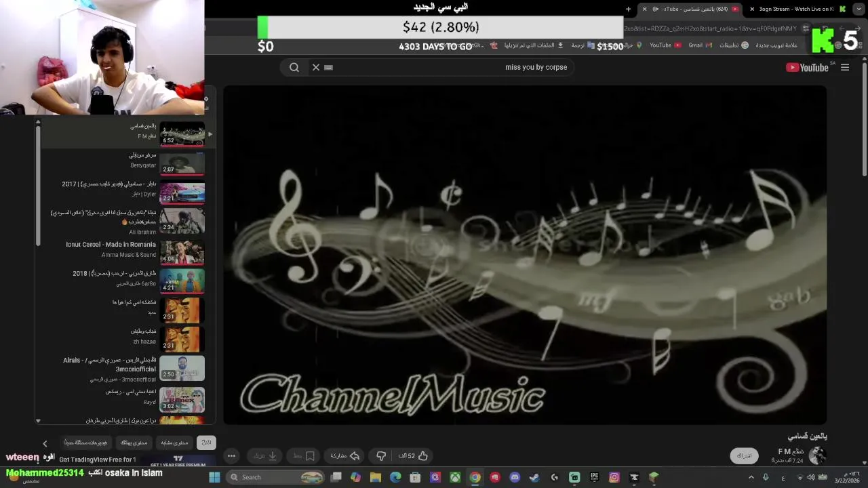Click the small arrow beside the first playlist video
Screen dimensions: 868x488
tap(210, 134)
